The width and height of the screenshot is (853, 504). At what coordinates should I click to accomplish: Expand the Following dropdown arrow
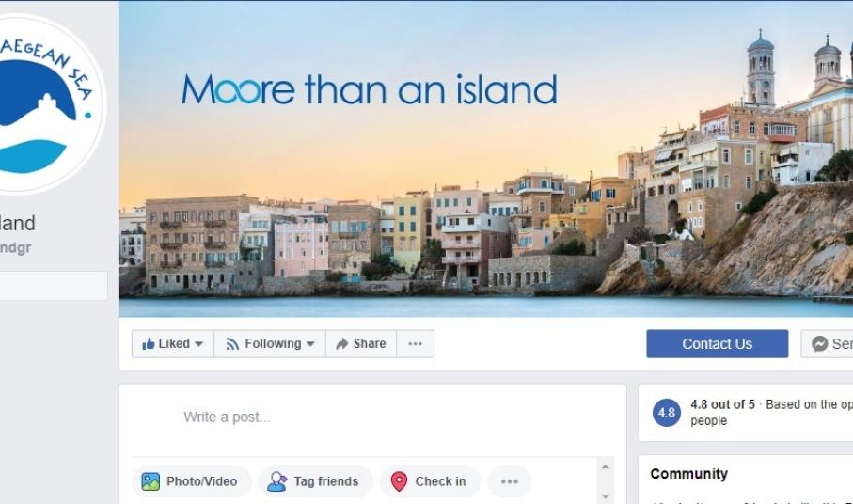(310, 344)
